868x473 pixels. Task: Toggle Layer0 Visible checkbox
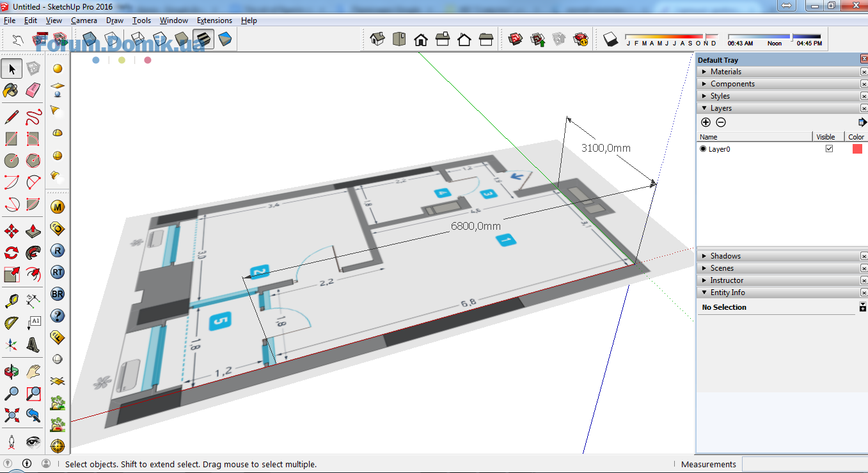pyautogui.click(x=830, y=148)
